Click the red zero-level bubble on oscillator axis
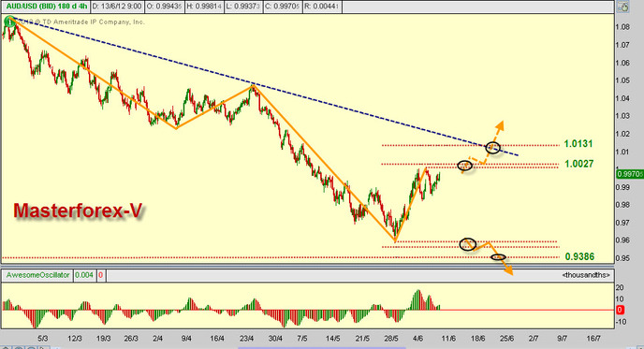Viewport: 644px width, 349px height. (621, 310)
